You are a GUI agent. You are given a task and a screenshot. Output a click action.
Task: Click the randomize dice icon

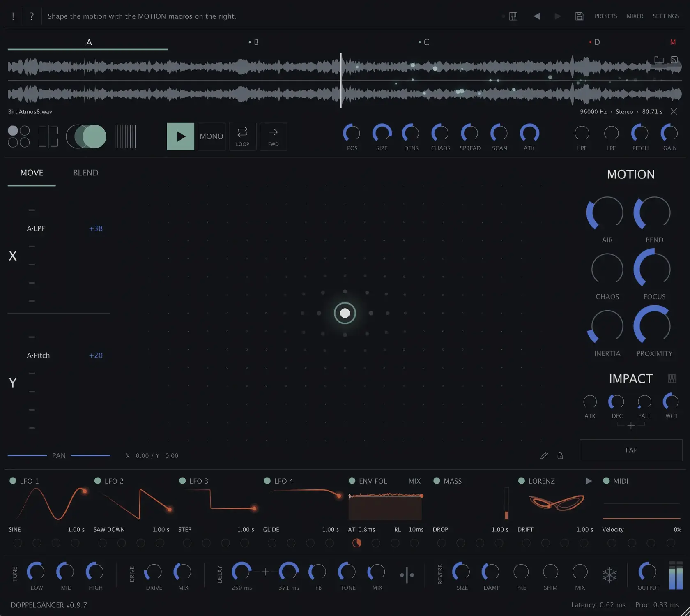[x=674, y=60]
